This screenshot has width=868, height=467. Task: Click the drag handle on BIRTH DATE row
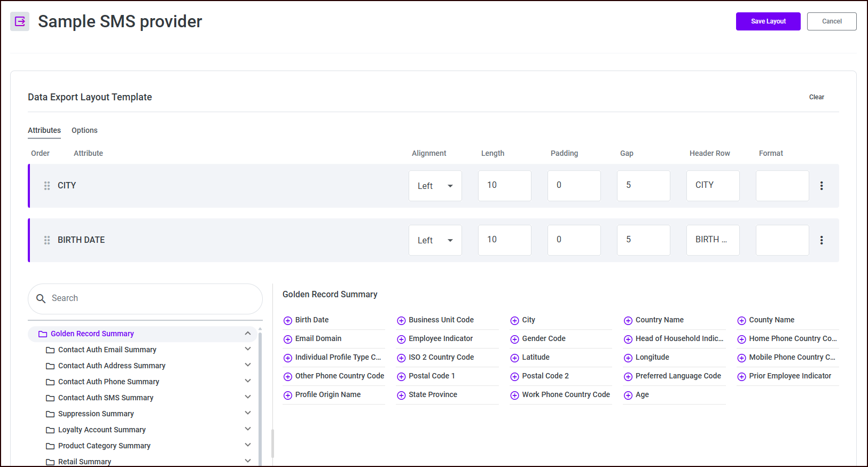(x=47, y=240)
